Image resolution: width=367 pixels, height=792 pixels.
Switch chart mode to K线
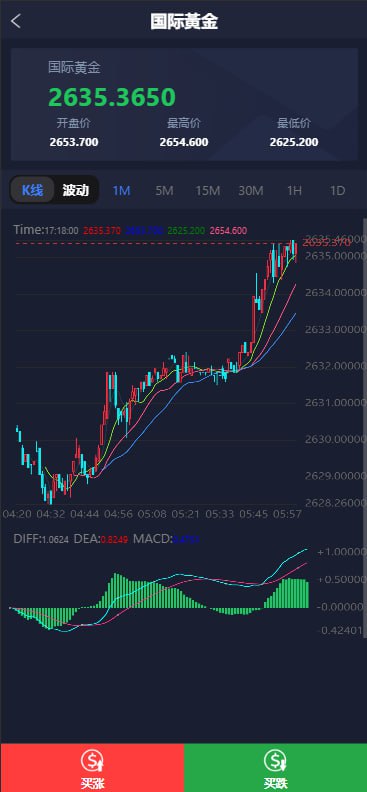coord(32,190)
